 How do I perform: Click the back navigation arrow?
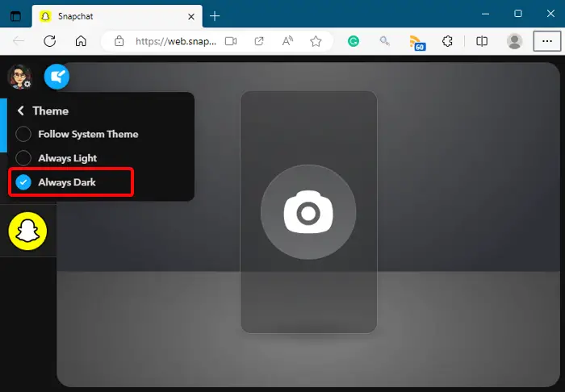[19, 41]
